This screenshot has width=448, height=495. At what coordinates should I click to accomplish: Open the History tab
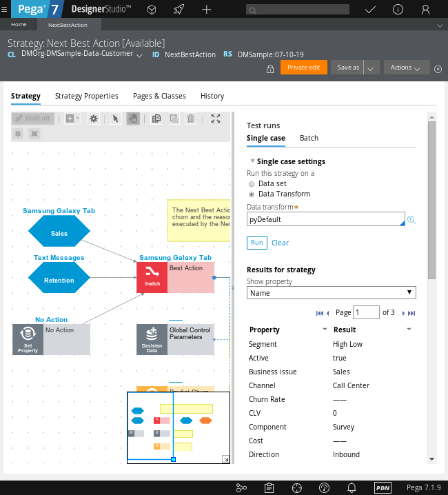pos(212,96)
